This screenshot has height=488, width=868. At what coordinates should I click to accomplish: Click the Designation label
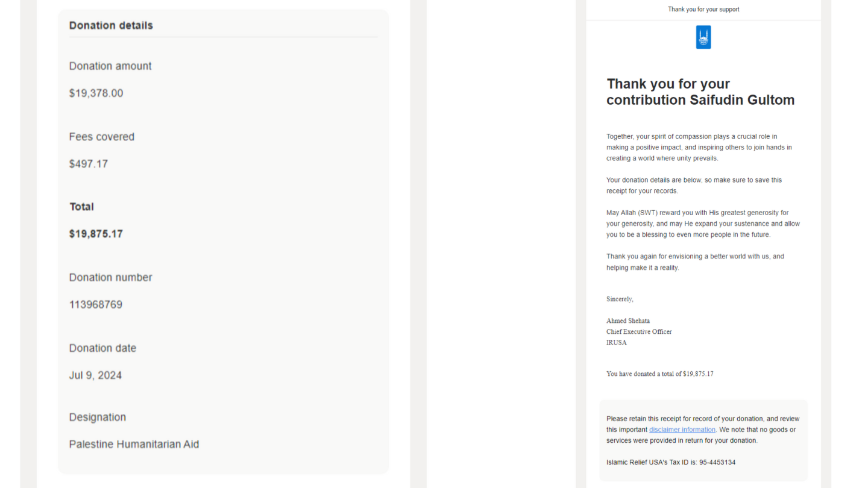tap(97, 418)
